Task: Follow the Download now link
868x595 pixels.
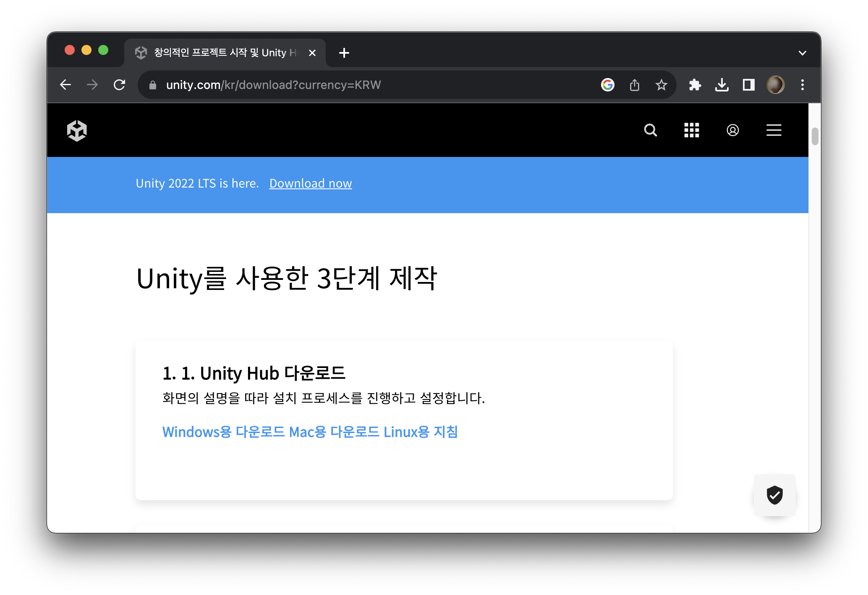Action: coord(311,183)
